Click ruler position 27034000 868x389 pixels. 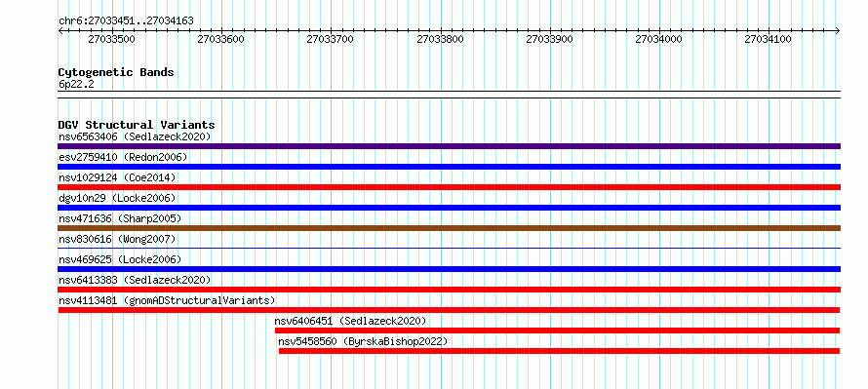point(658,39)
